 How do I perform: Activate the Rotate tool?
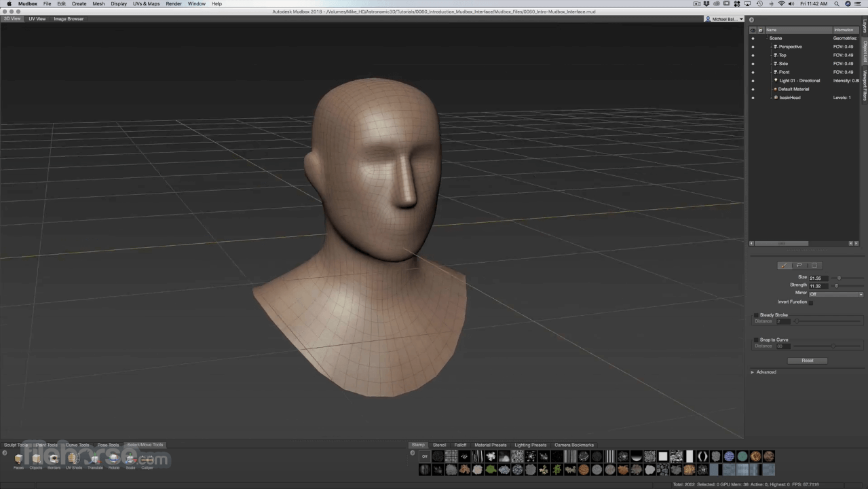point(113,460)
